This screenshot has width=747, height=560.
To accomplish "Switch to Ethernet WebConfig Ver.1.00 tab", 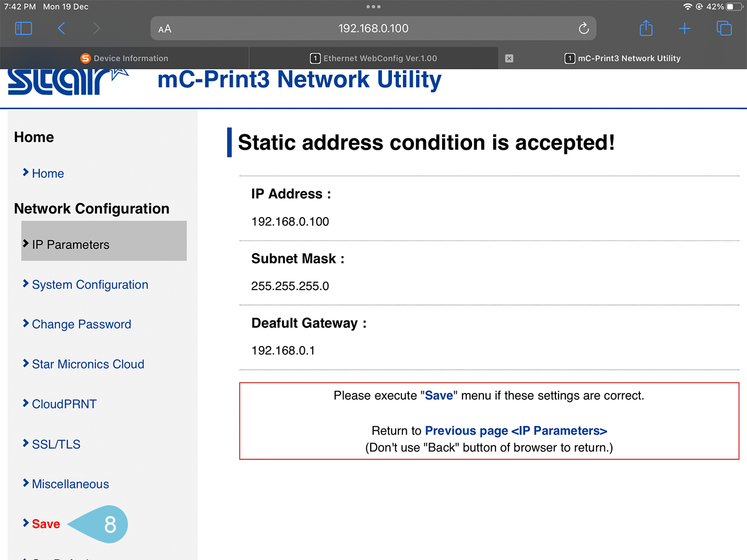I will [x=374, y=58].
